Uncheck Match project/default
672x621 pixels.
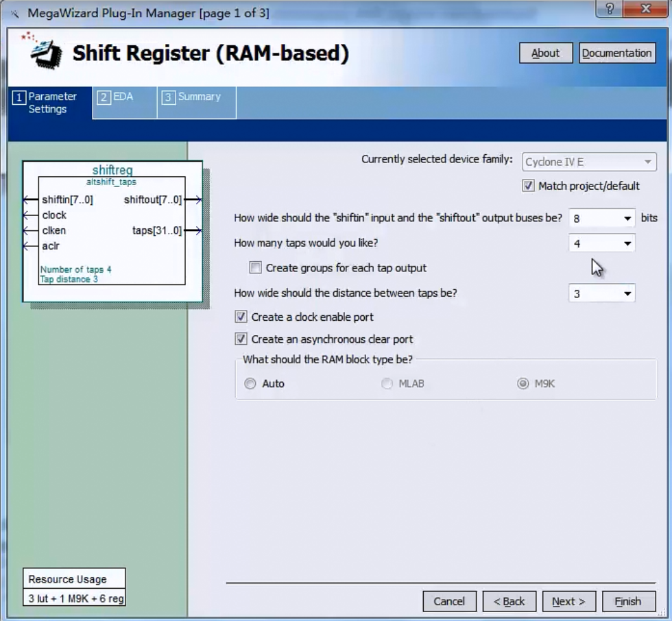click(x=529, y=186)
